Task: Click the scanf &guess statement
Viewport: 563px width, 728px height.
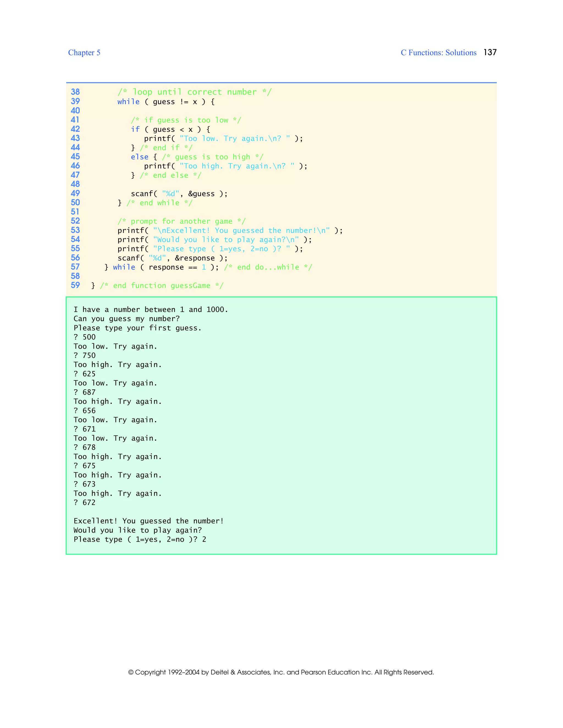Action: pos(179,194)
